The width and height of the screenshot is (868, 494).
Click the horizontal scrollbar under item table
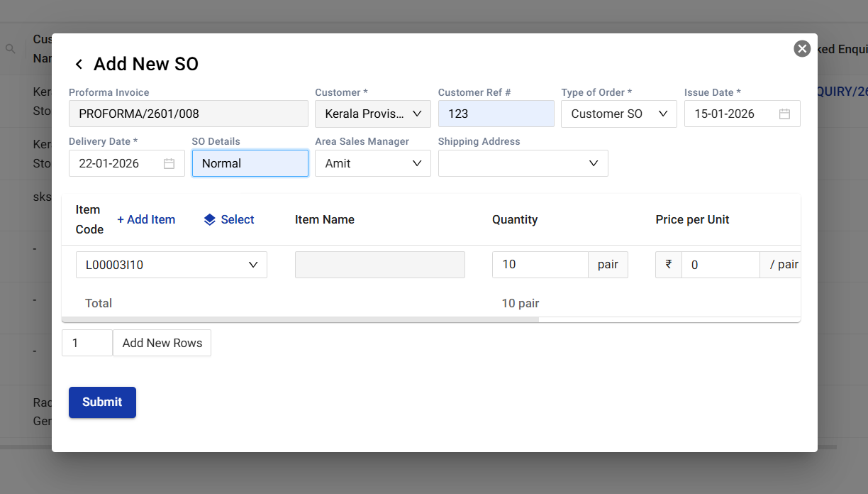pyautogui.click(x=300, y=319)
